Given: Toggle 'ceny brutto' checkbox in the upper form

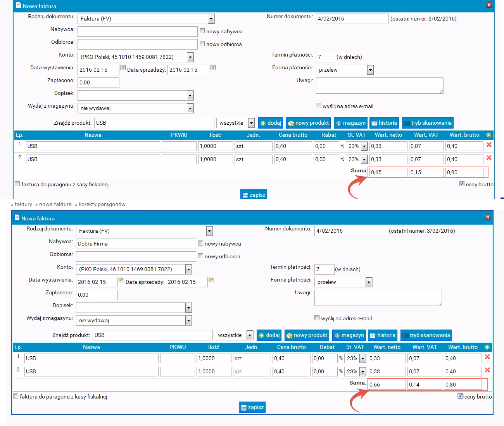Looking at the screenshot, I should pyautogui.click(x=462, y=184).
